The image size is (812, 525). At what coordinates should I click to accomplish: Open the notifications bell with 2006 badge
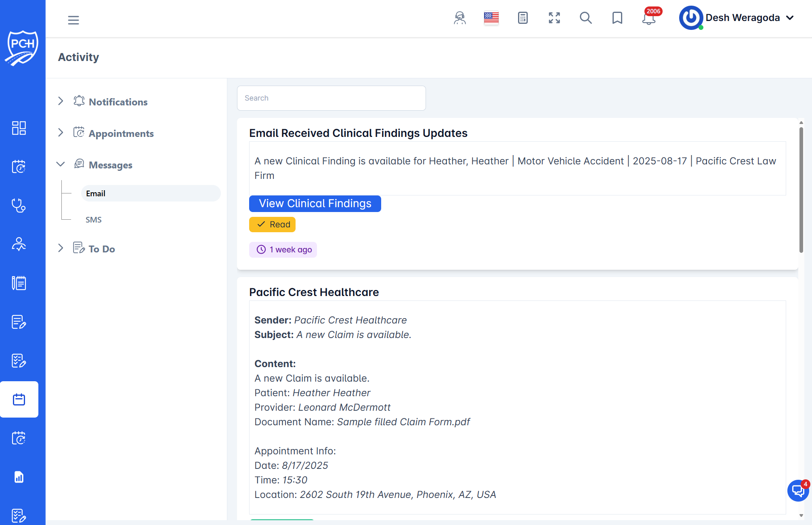pyautogui.click(x=649, y=18)
